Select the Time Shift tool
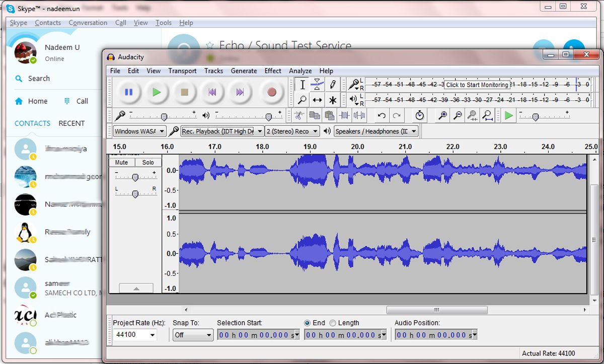 (x=317, y=100)
